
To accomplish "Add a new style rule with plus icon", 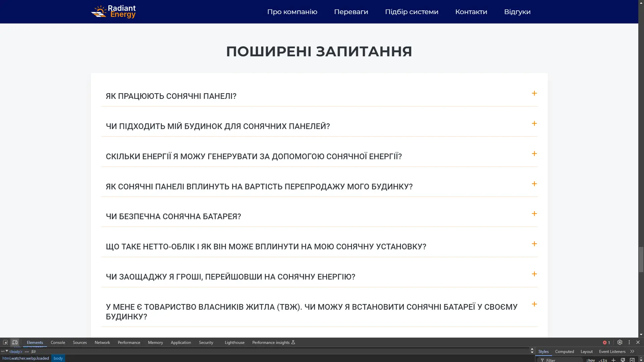I will tap(613, 360).
